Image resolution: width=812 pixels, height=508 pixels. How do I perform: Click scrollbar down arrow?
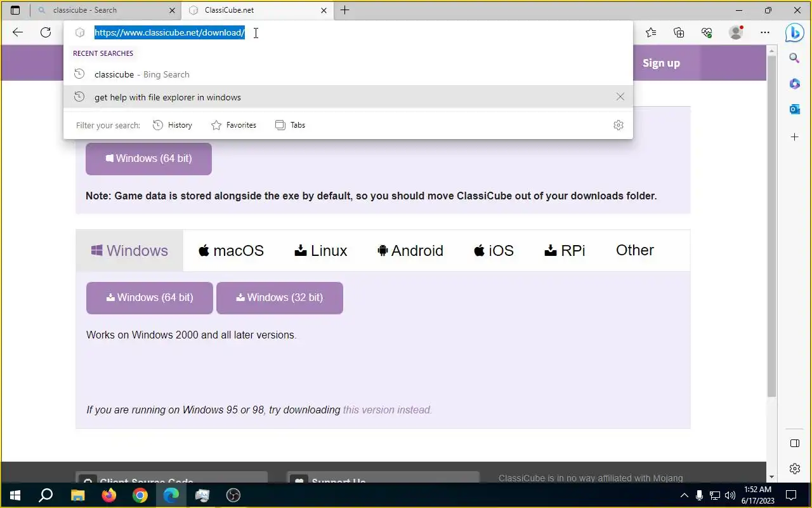(x=771, y=477)
